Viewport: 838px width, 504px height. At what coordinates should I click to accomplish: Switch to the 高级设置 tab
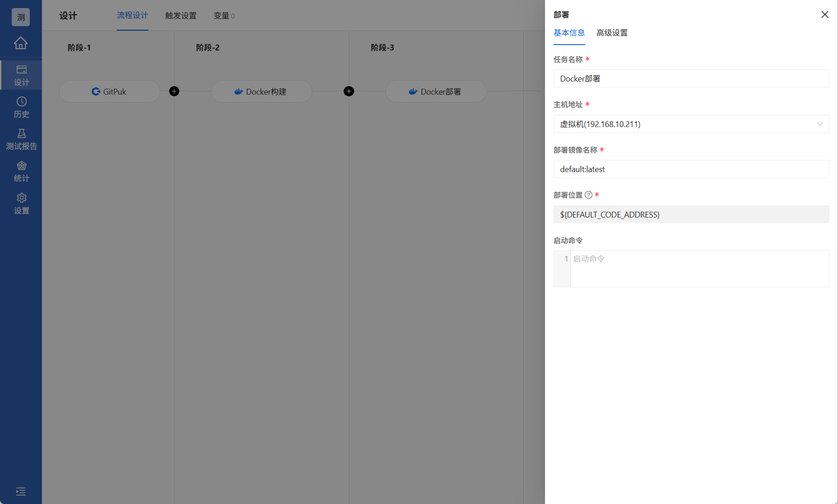tap(611, 32)
